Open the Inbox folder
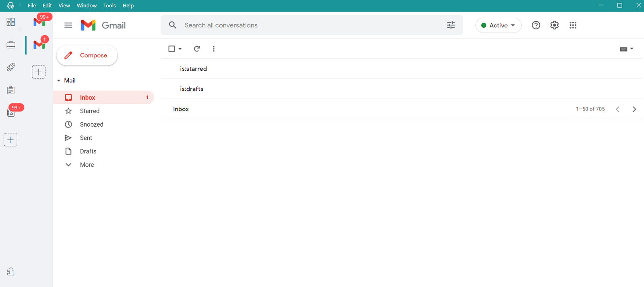 coord(104,97)
